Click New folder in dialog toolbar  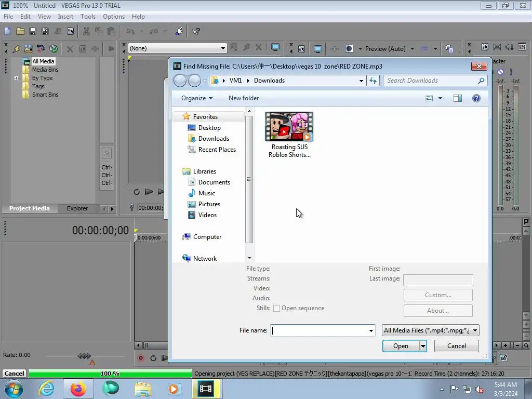point(244,98)
